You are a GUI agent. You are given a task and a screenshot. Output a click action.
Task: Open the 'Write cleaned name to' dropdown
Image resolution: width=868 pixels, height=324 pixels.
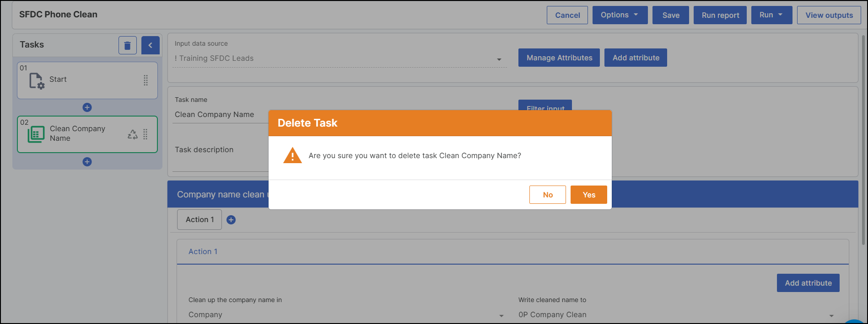677,315
